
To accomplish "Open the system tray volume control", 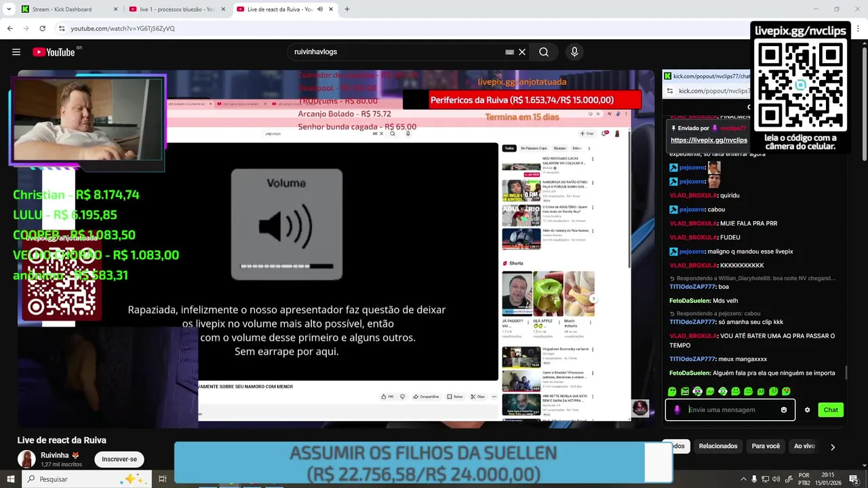I will 777,479.
